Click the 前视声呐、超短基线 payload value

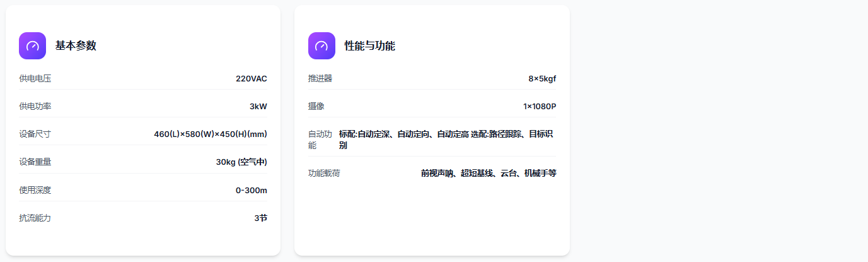489,173
